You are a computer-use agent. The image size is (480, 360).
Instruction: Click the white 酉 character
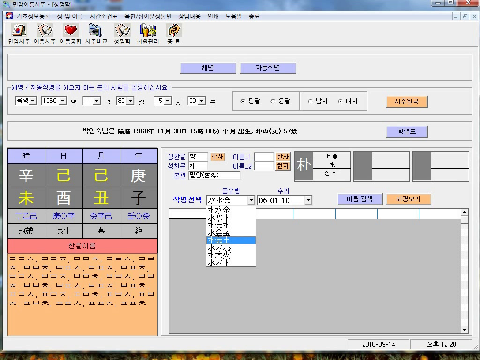63,198
